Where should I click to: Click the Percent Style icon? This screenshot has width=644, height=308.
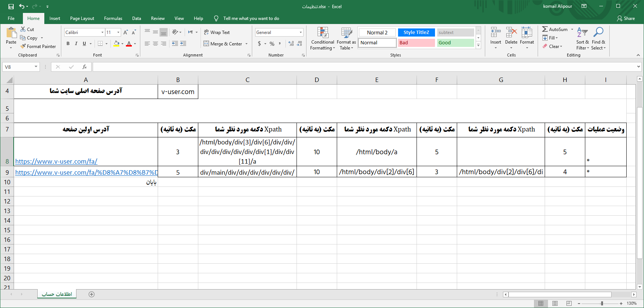[272, 44]
